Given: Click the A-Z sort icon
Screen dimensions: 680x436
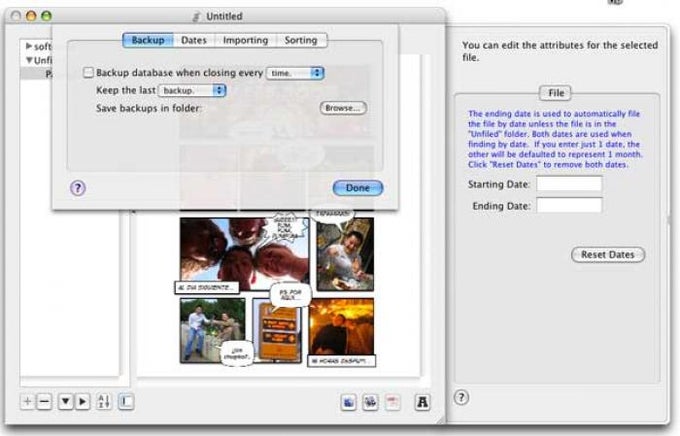Looking at the screenshot, I should point(104,401).
